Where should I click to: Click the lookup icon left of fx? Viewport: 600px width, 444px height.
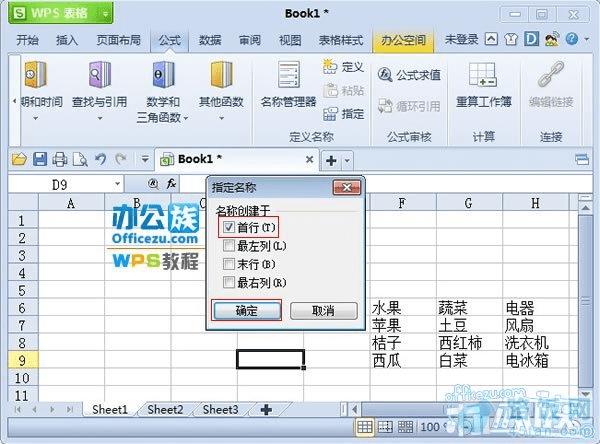point(153,184)
